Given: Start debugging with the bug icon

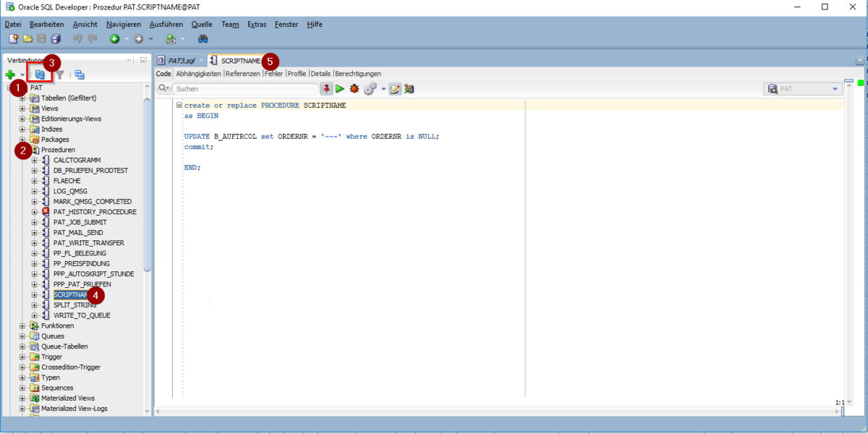Looking at the screenshot, I should [x=354, y=88].
